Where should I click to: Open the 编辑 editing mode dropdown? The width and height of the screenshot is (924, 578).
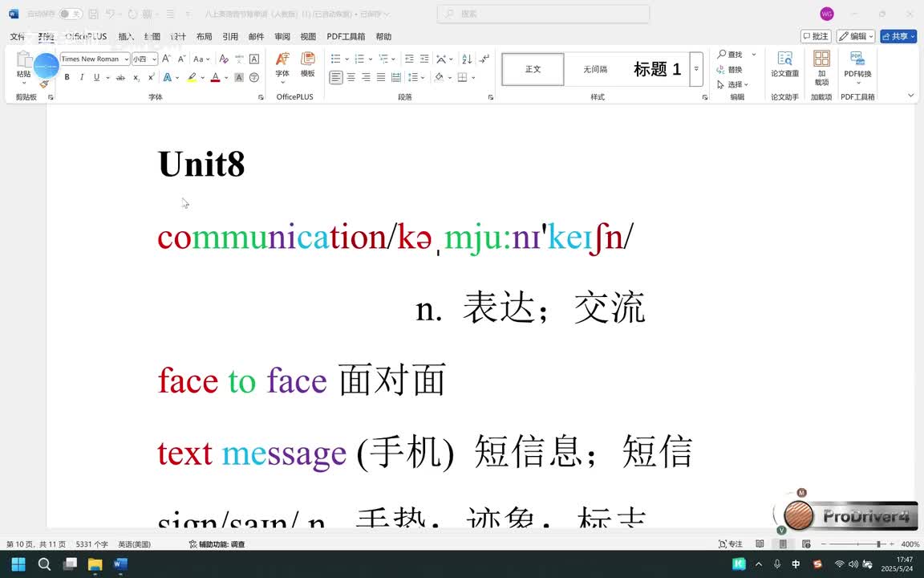855,37
